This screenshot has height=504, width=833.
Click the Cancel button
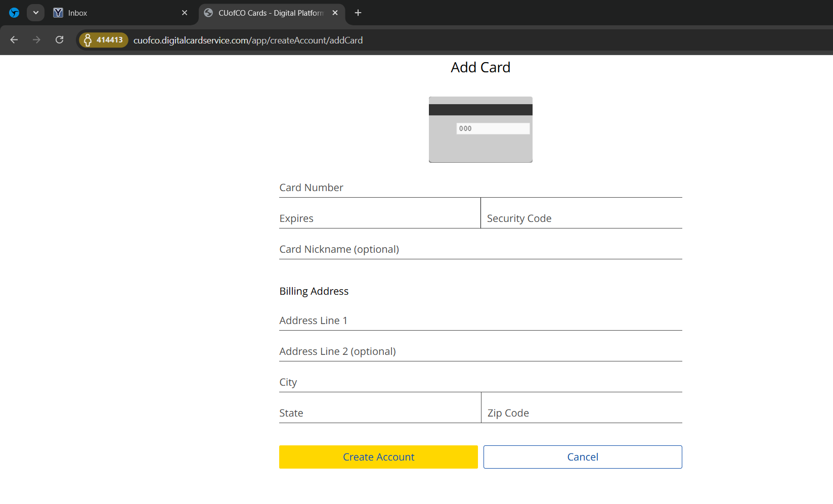[583, 457]
